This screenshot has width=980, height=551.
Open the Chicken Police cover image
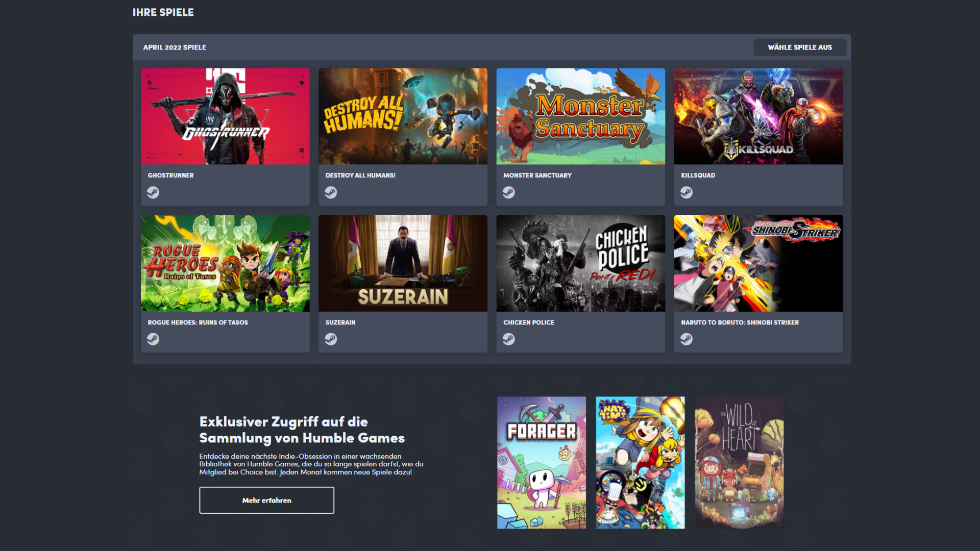point(580,263)
